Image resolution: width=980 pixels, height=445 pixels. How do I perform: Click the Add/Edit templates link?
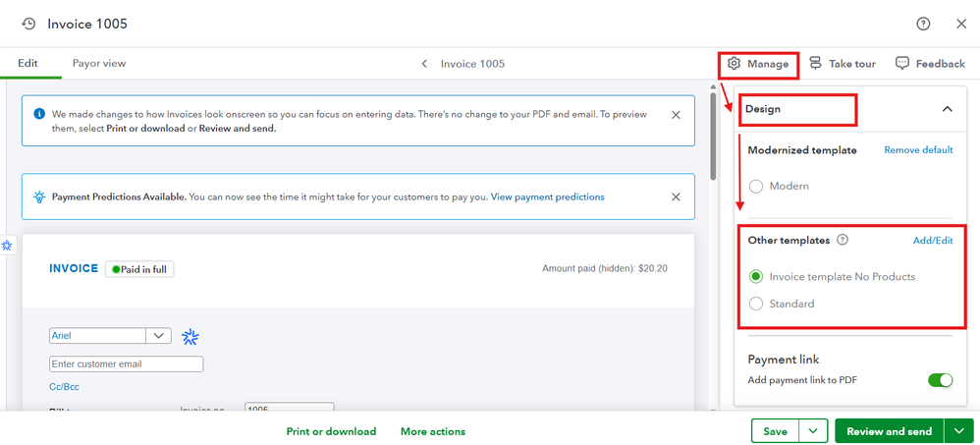[x=933, y=241]
